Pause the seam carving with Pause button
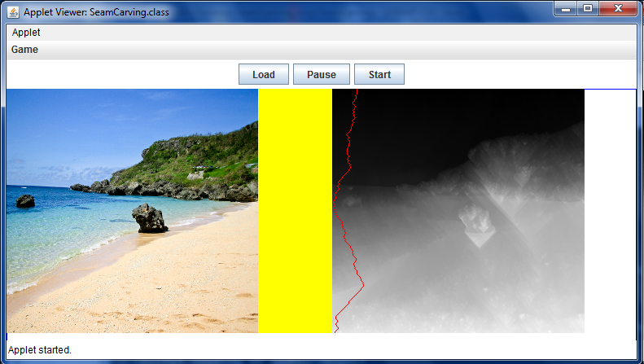The image size is (644, 364). (321, 75)
